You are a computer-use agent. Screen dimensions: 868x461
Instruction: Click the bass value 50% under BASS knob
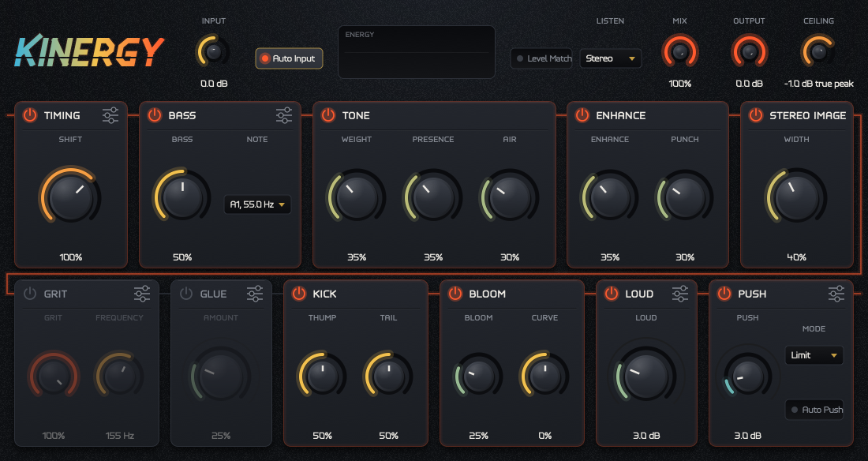coord(182,257)
